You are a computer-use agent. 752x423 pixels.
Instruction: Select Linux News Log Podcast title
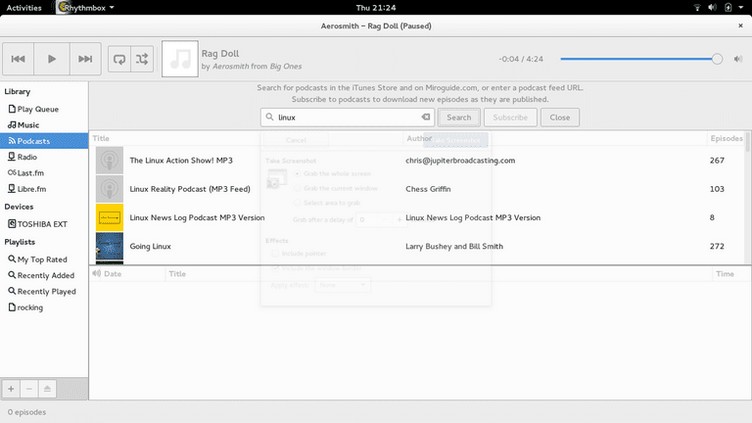point(197,218)
